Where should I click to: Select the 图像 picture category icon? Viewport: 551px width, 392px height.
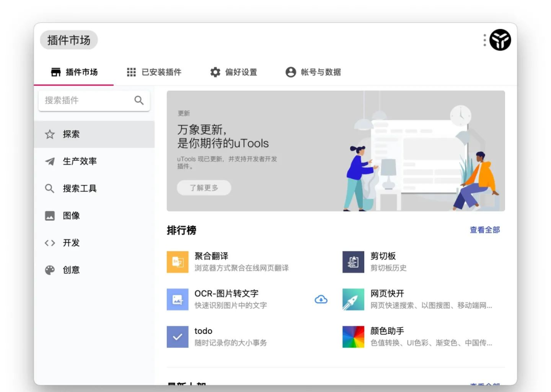(x=49, y=216)
